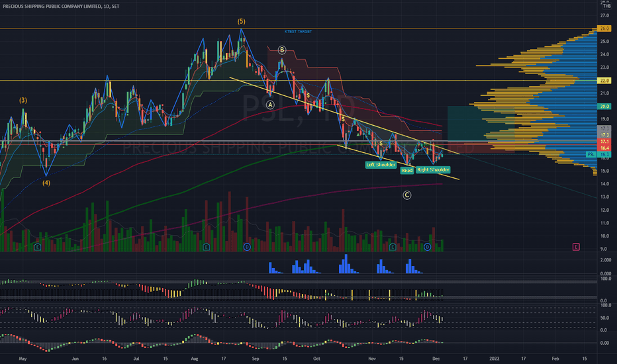The width and height of the screenshot is (617, 364).
Task: Select the (3) wave label
Action: 23,101
